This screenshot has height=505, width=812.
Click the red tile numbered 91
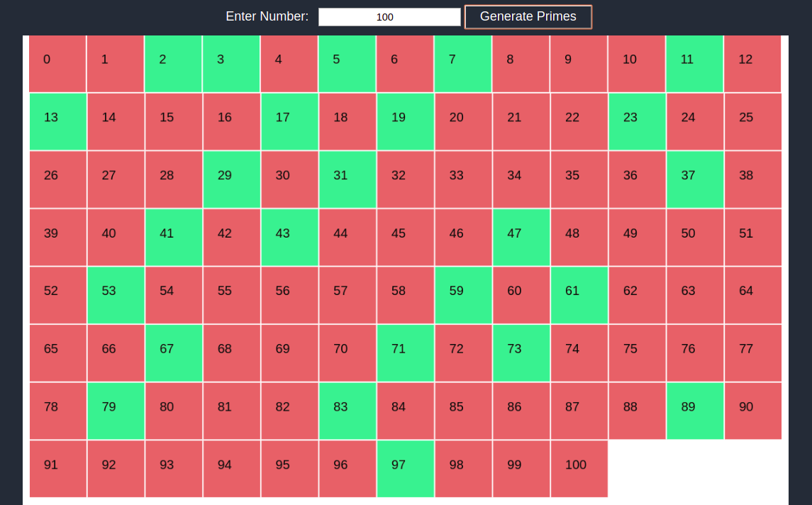(57, 468)
